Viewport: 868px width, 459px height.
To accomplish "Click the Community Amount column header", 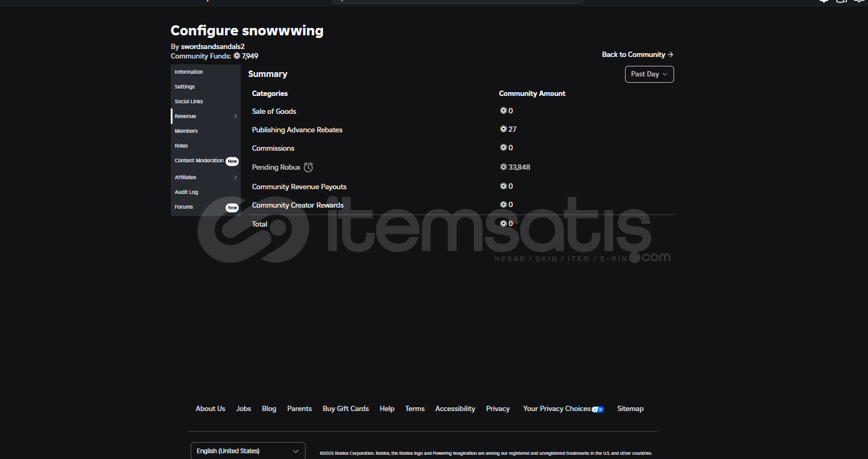I will pos(532,93).
